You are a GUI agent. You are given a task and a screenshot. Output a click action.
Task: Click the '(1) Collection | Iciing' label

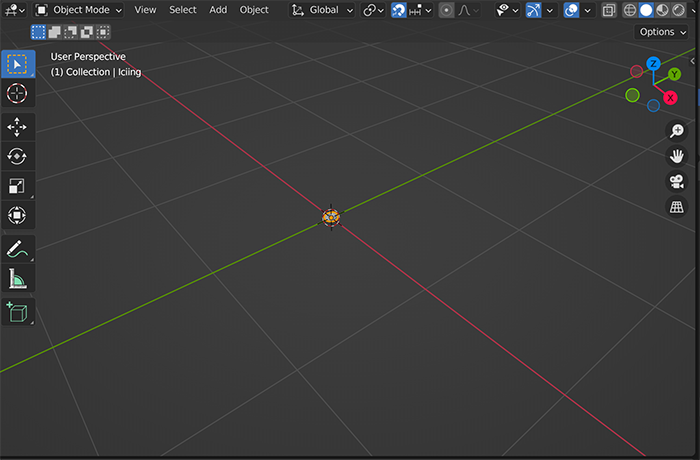point(96,72)
